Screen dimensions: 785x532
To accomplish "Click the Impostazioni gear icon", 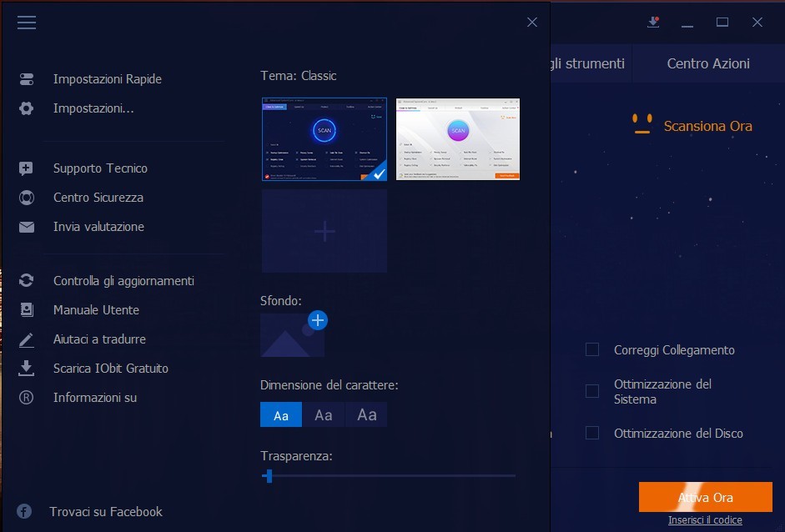I will [x=27, y=108].
